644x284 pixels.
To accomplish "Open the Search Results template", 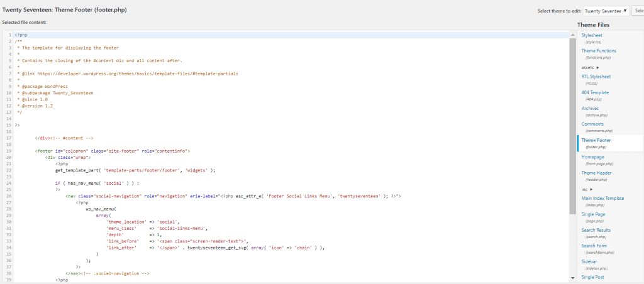I will coord(596,230).
